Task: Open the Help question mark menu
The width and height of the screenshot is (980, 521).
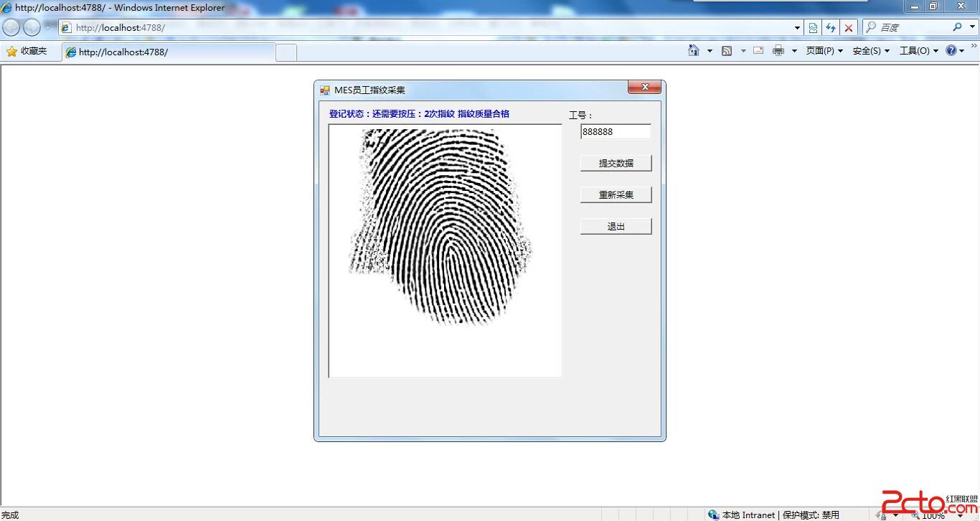Action: coord(955,51)
